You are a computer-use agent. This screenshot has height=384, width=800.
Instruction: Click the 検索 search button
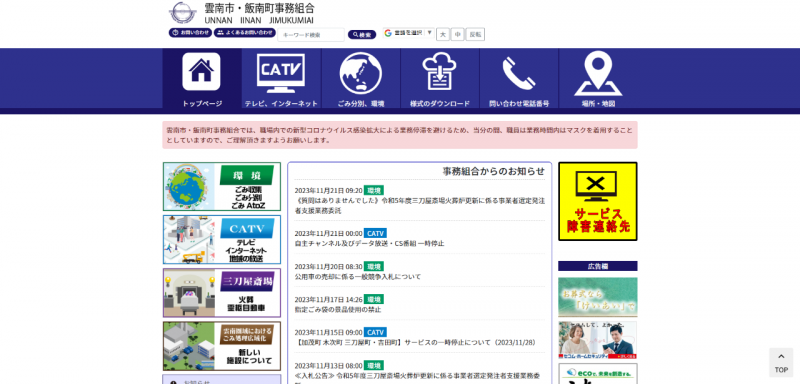(x=362, y=35)
